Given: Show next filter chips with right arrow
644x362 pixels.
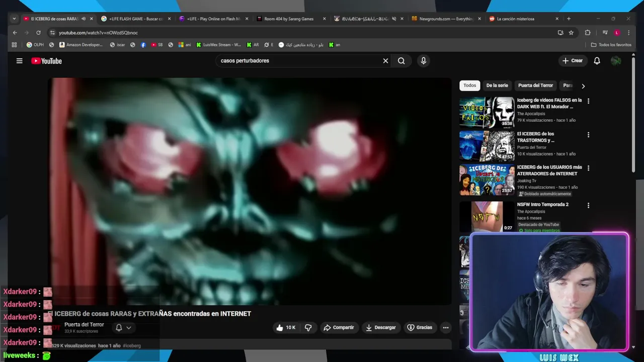Looking at the screenshot, I should tap(583, 86).
